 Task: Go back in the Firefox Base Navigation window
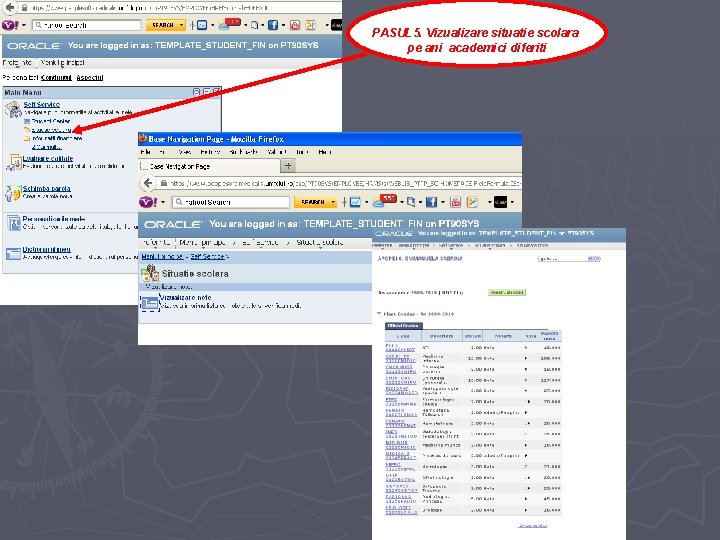[x=148, y=183]
